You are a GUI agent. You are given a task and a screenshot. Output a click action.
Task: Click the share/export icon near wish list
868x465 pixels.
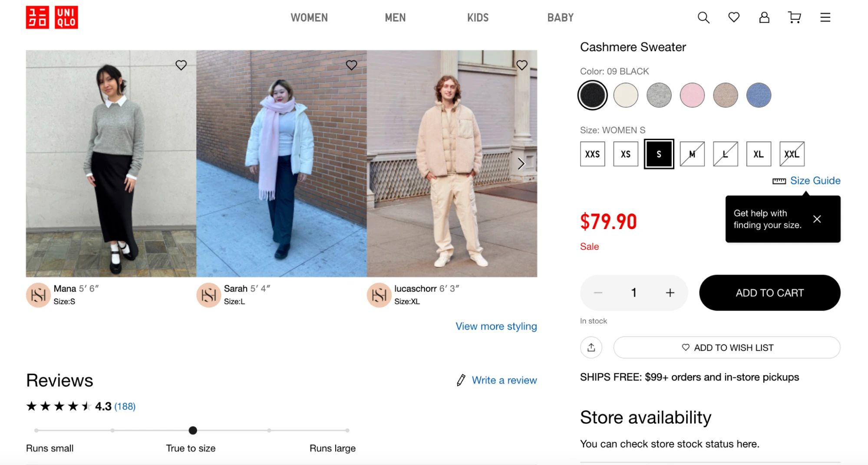tap(591, 347)
